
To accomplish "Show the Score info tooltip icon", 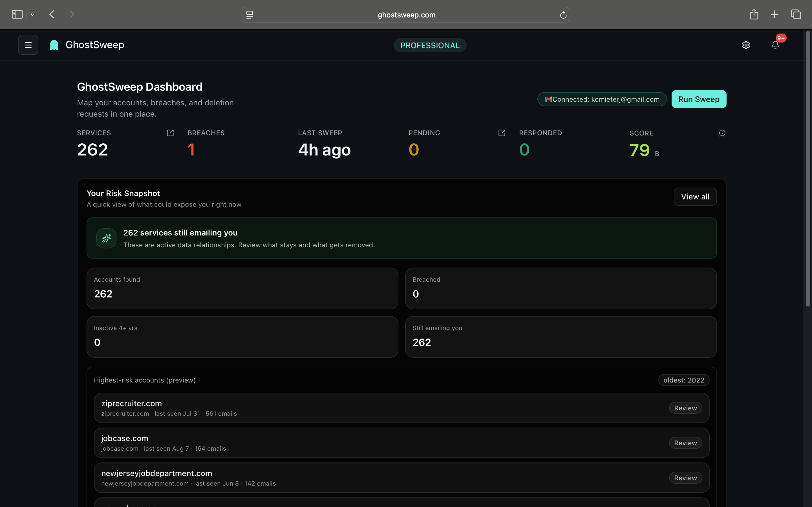I will pos(722,133).
